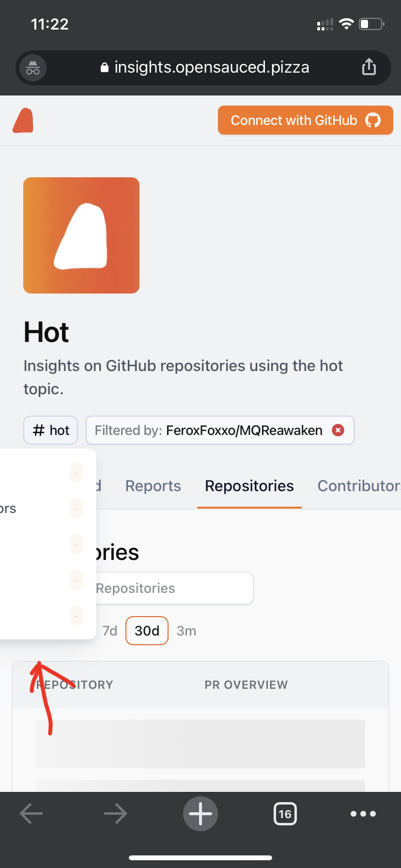Open a new tab with the plus icon
This screenshot has height=868, width=401.
200,814
